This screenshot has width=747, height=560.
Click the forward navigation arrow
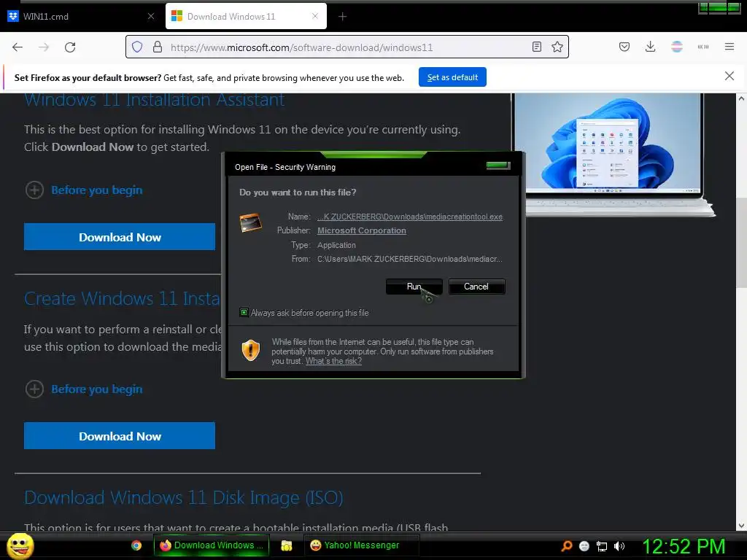[44, 47]
